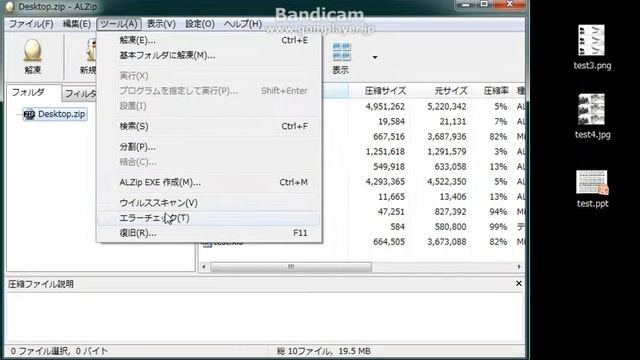Select the cell 19,584

pos(391,122)
